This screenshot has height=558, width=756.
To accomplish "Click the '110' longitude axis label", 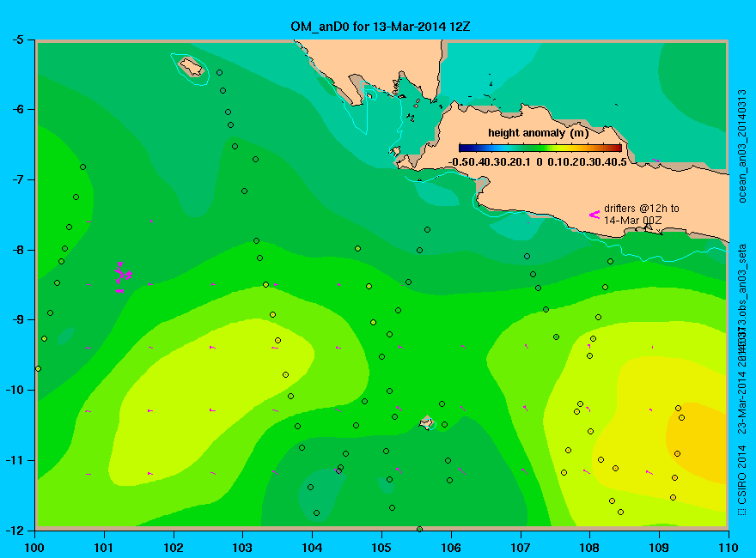I will (729, 548).
